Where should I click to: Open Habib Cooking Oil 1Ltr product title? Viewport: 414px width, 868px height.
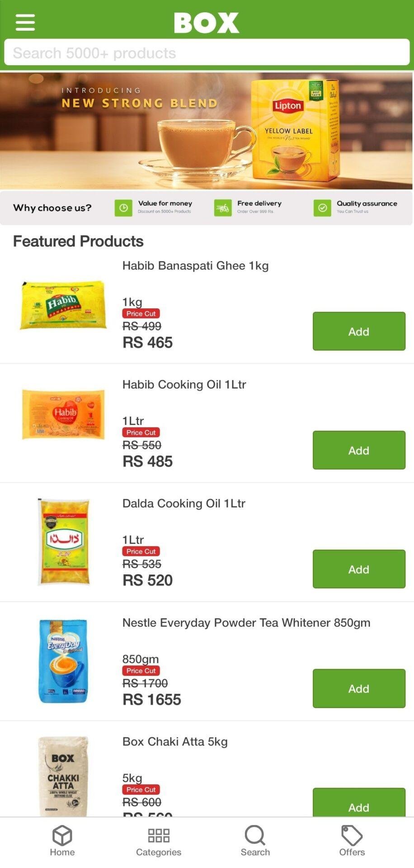click(x=184, y=385)
